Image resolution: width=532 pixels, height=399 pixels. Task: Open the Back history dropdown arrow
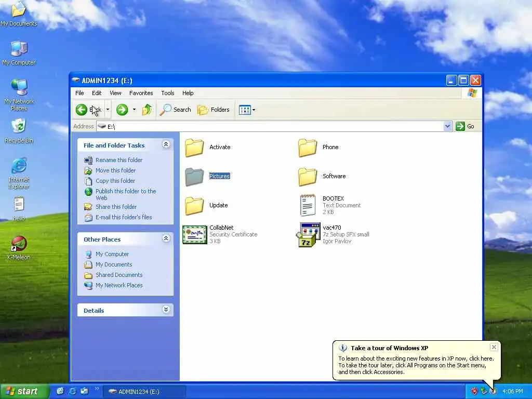[x=108, y=110]
